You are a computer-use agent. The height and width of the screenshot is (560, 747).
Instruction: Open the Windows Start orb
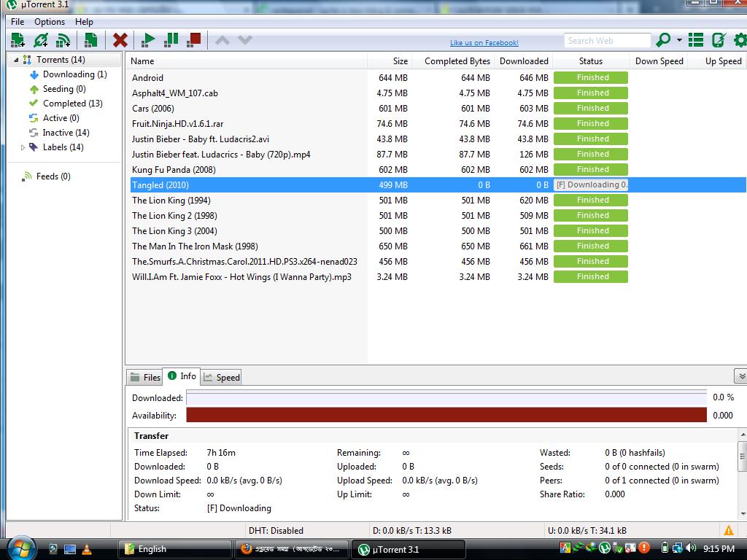tap(20, 548)
